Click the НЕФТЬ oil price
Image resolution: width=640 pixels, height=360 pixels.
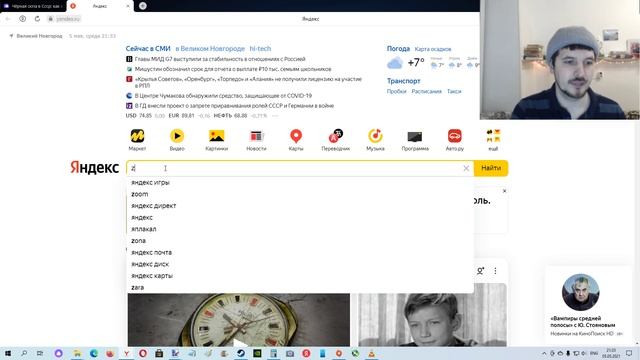coord(230,116)
